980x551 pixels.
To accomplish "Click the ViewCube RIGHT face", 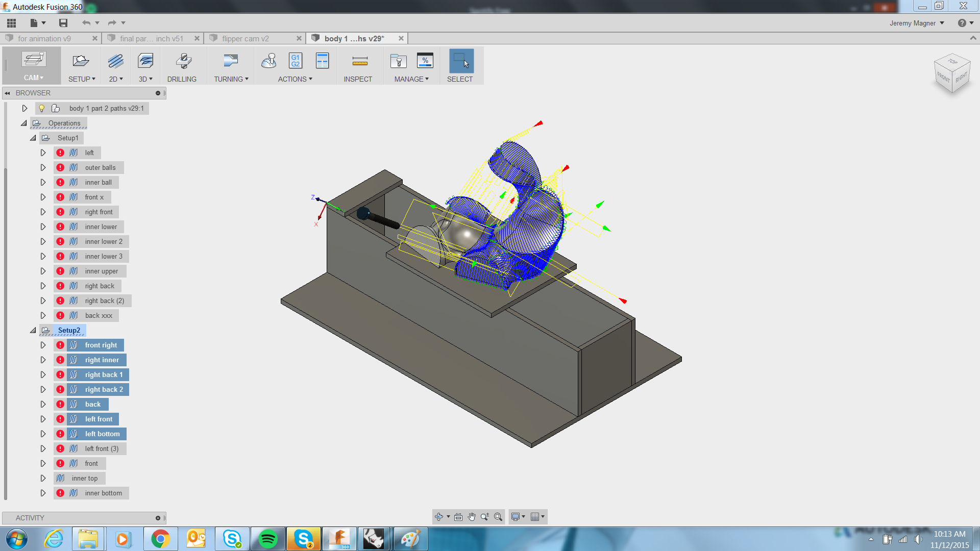I will point(961,78).
